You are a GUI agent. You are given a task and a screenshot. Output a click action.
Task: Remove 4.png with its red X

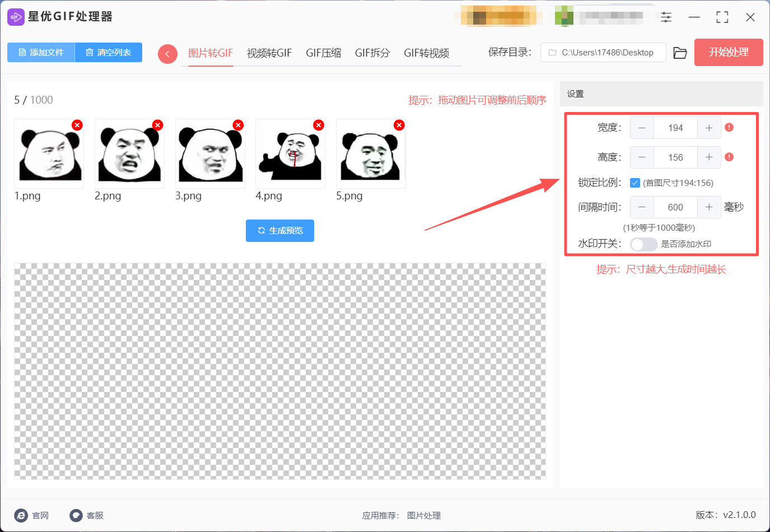(319, 125)
